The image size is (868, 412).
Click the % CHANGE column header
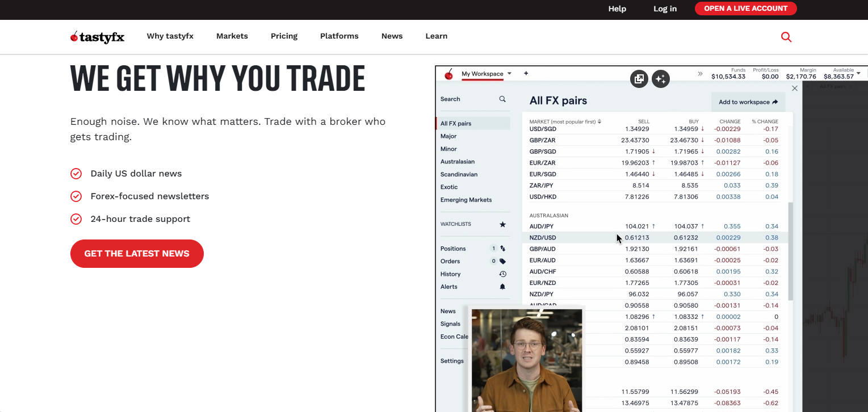765,121
